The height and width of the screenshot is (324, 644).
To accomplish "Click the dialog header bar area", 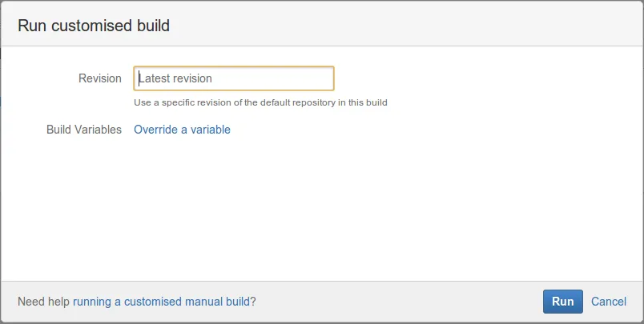I will pyautogui.click(x=400, y=26).
